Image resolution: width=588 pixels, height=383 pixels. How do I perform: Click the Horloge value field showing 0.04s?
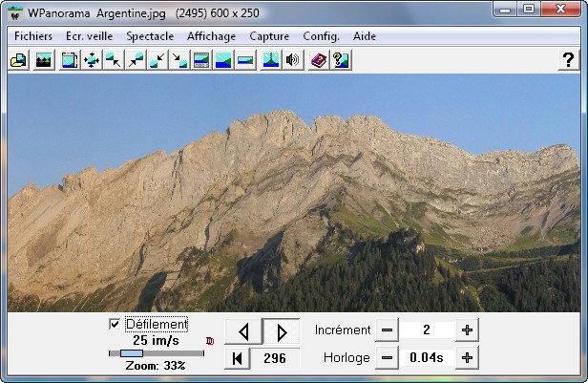click(x=427, y=358)
